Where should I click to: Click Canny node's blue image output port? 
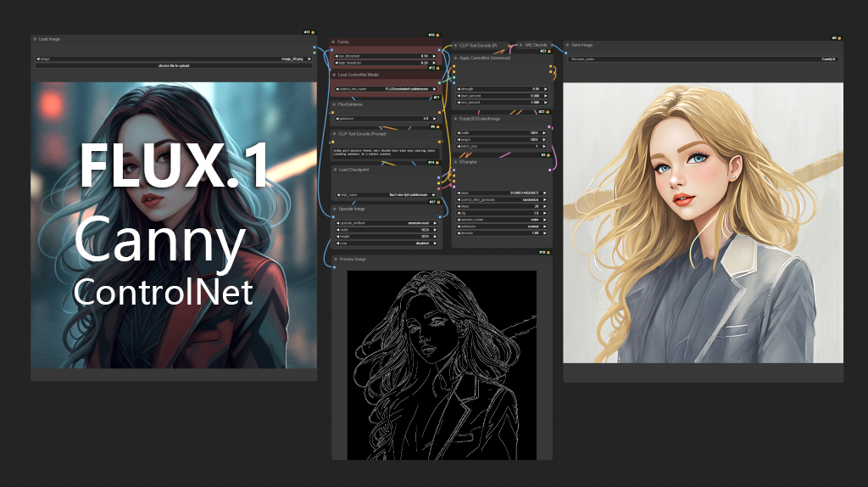[x=440, y=50]
